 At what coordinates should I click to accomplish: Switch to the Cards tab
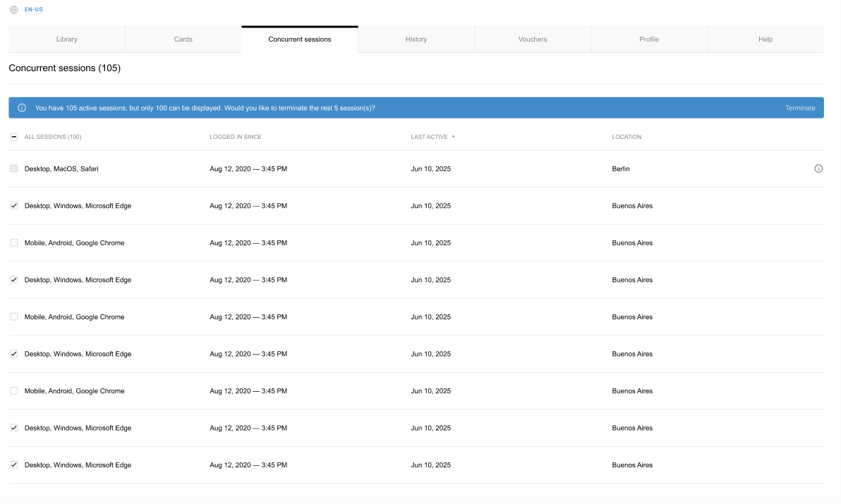pos(183,39)
